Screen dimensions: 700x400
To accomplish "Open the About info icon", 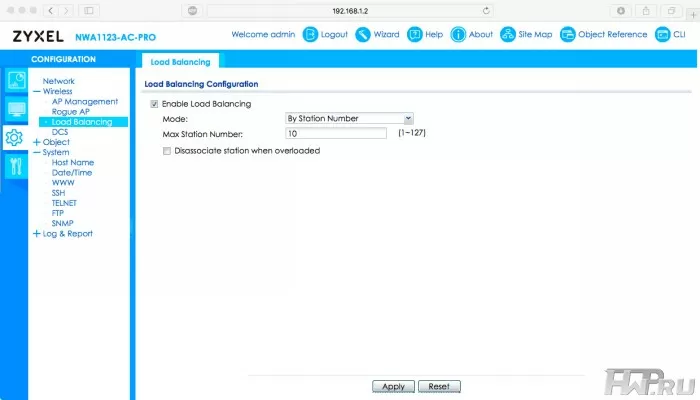I will click(458, 34).
